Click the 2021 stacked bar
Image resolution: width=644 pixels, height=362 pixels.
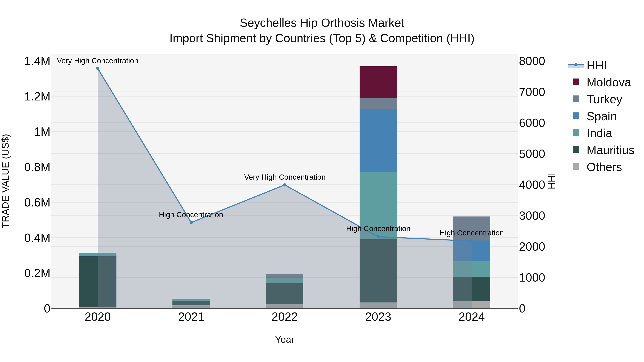[x=191, y=304]
